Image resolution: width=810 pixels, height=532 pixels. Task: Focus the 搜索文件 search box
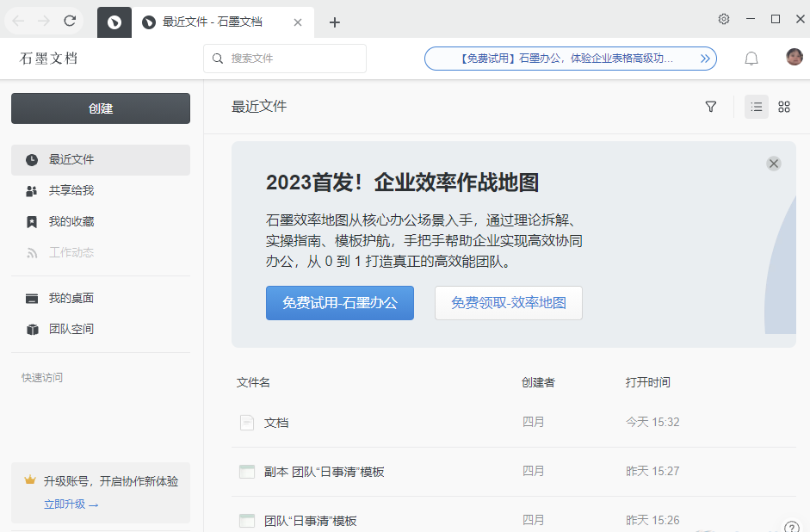pyautogui.click(x=285, y=59)
